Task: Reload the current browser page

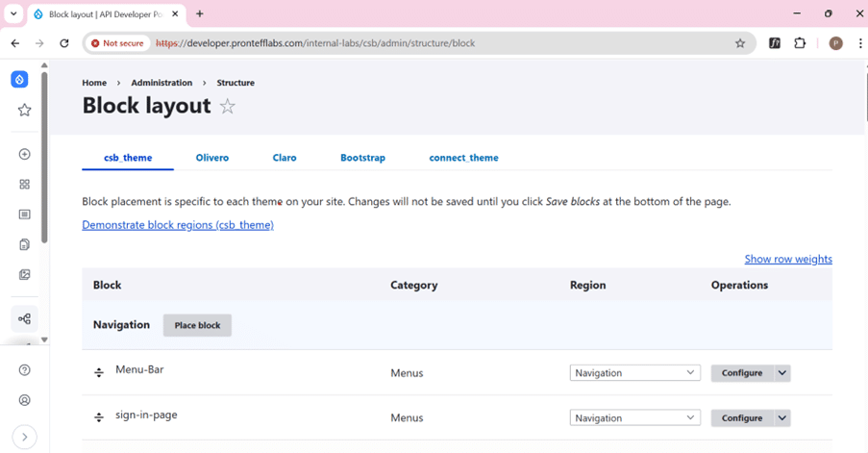Action: 64,43
